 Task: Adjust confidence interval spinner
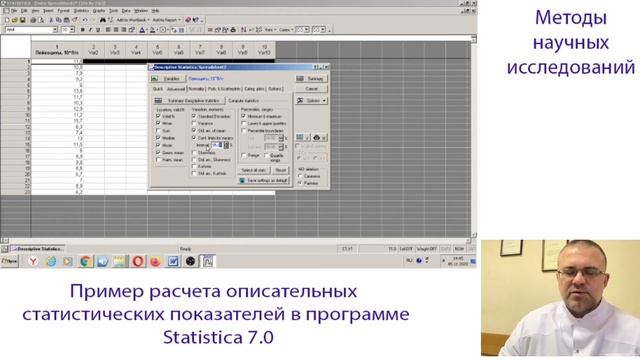[227, 145]
